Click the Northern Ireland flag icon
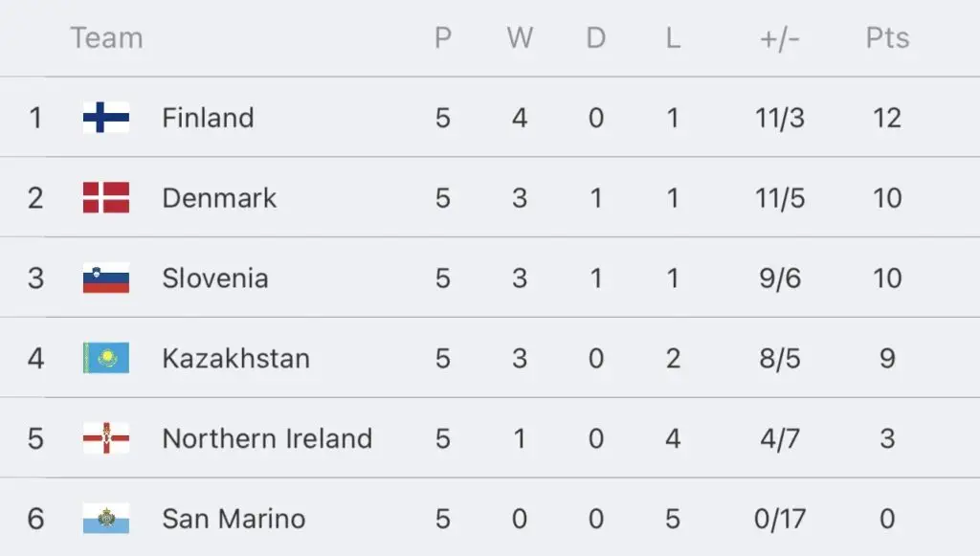This screenshot has width=980, height=556. coord(106,438)
